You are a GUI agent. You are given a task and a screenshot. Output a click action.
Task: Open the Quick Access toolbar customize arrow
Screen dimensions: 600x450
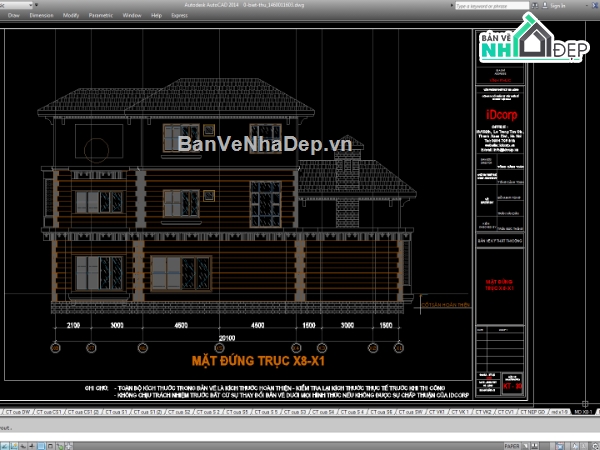click(x=36, y=5)
